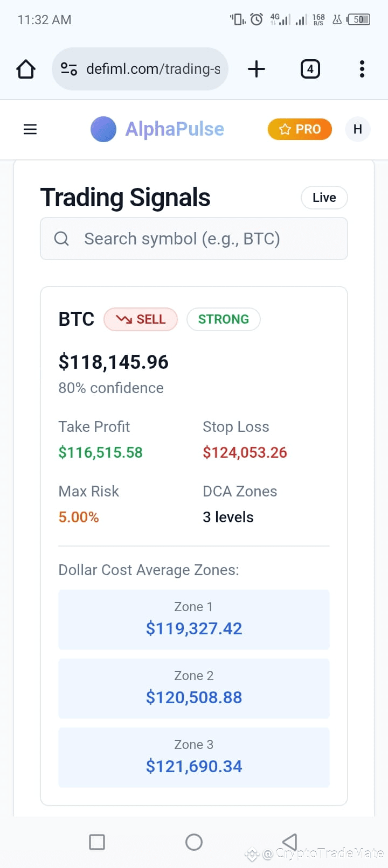The height and width of the screenshot is (868, 388).
Task: Tap the search magnifier icon
Action: click(62, 239)
